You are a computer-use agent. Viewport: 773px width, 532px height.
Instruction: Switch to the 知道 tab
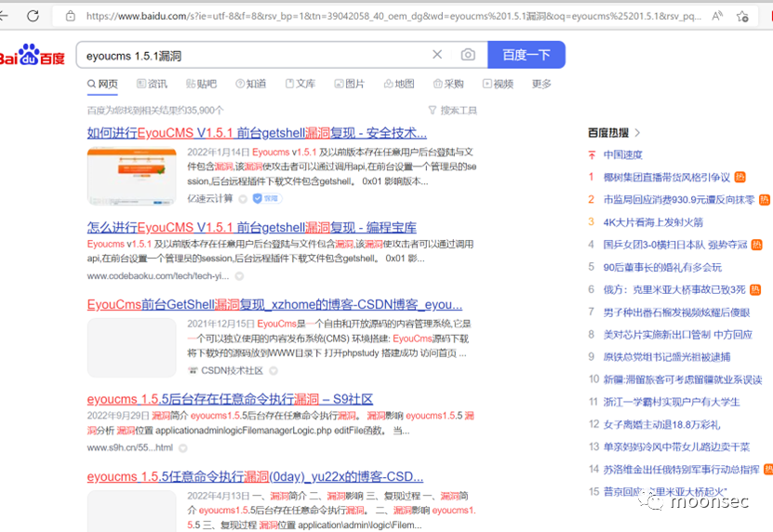[251, 84]
